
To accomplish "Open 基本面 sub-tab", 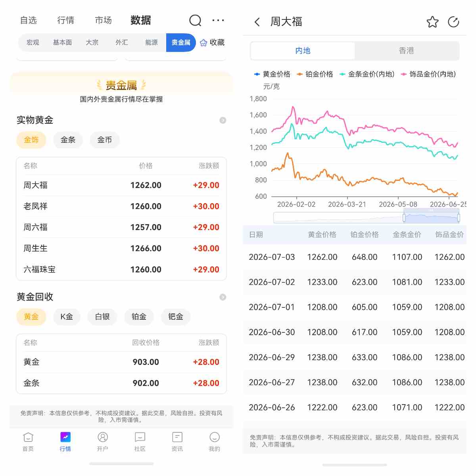I will [63, 42].
